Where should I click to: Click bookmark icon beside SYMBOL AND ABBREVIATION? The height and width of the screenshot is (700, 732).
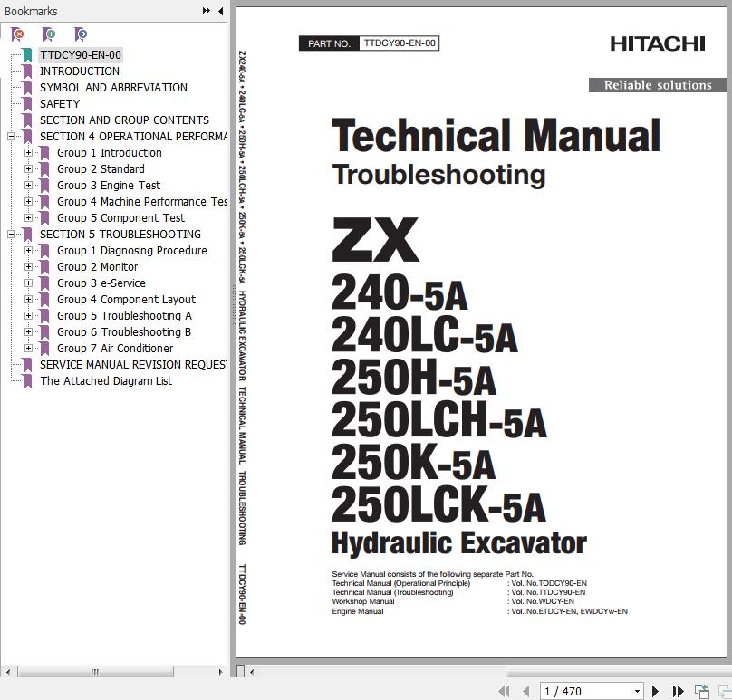[x=27, y=88]
